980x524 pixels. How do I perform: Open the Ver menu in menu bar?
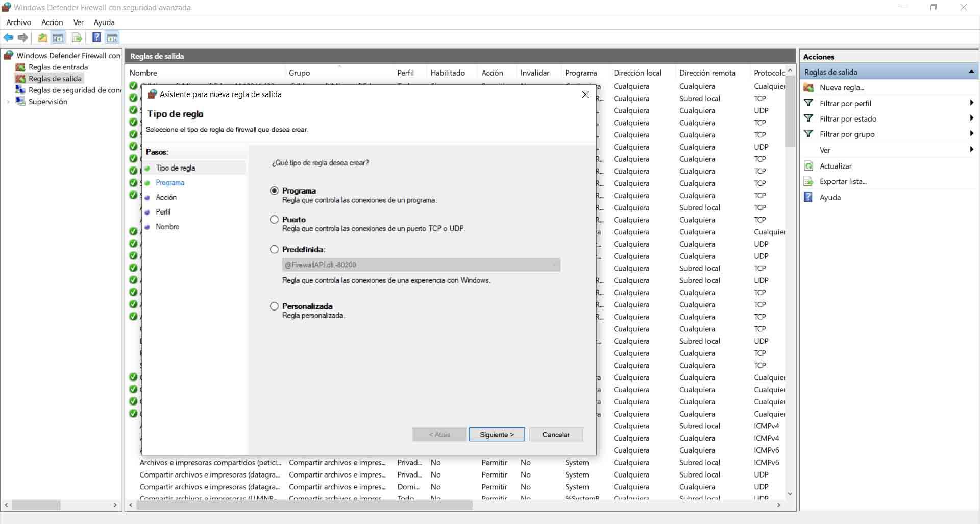coord(79,22)
